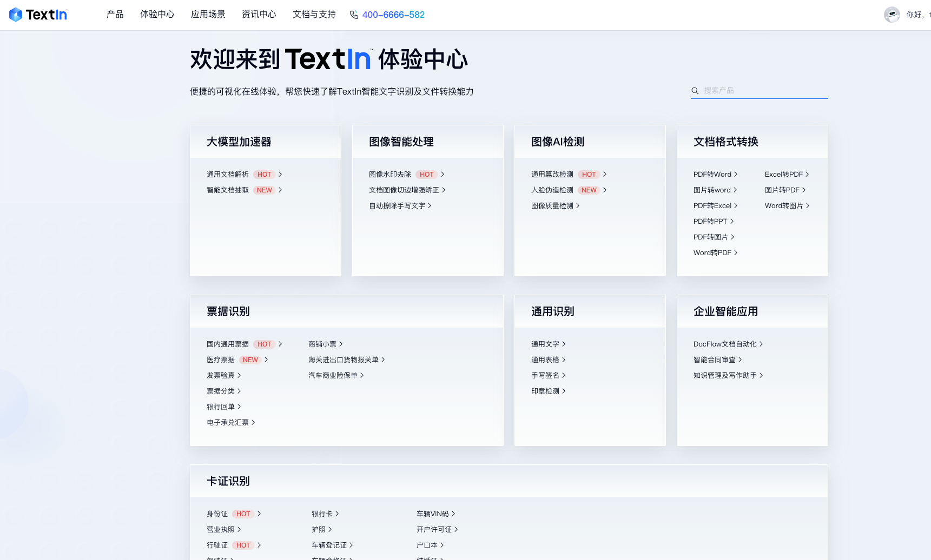This screenshot has height=560, width=931.
Task: Open 自动擦除手写文字 link
Action: coord(397,206)
